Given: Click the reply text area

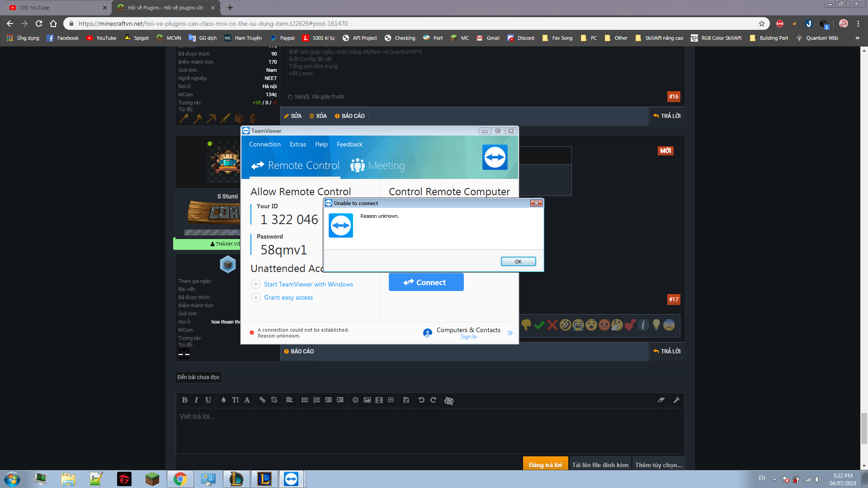Looking at the screenshot, I should (x=429, y=429).
